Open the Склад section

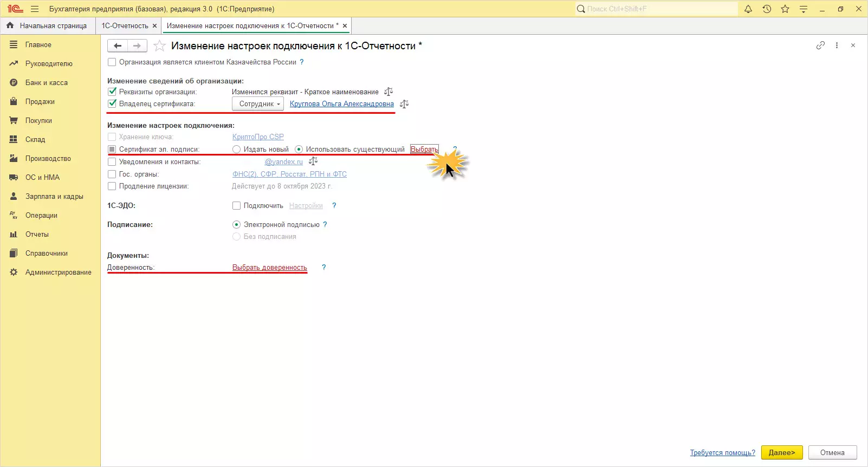point(50,140)
